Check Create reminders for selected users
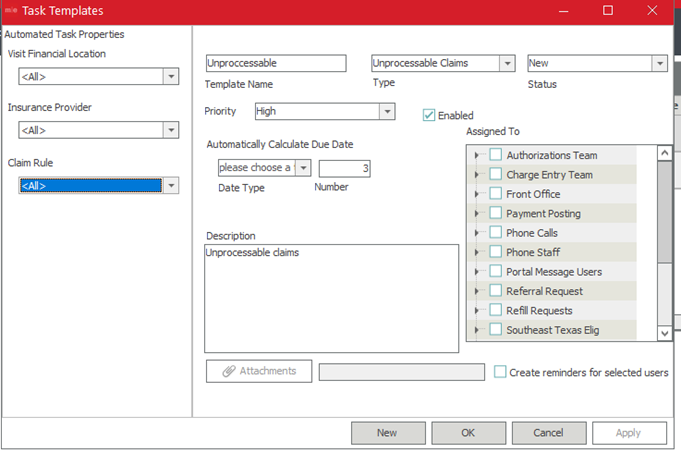 (501, 372)
